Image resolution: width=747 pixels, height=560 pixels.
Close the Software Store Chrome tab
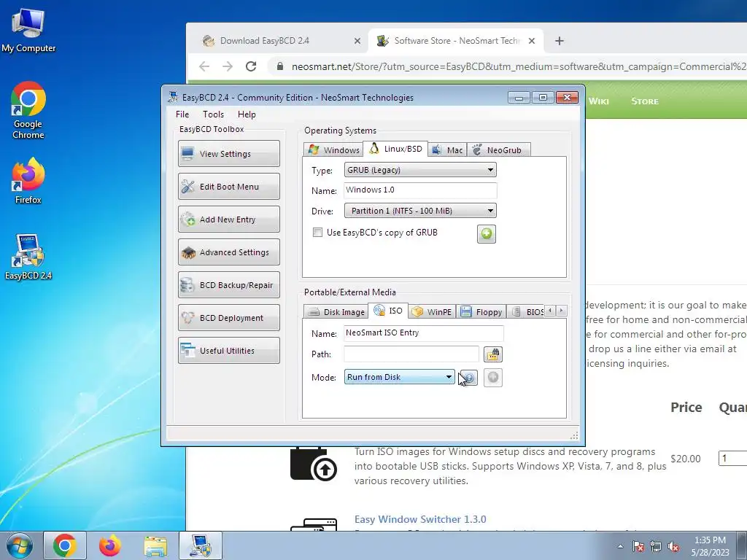click(532, 41)
